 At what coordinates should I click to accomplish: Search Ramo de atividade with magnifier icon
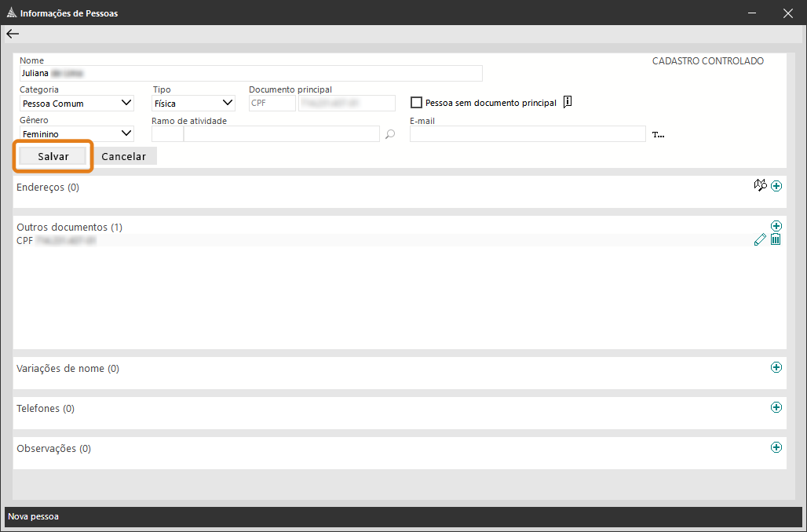(390, 134)
